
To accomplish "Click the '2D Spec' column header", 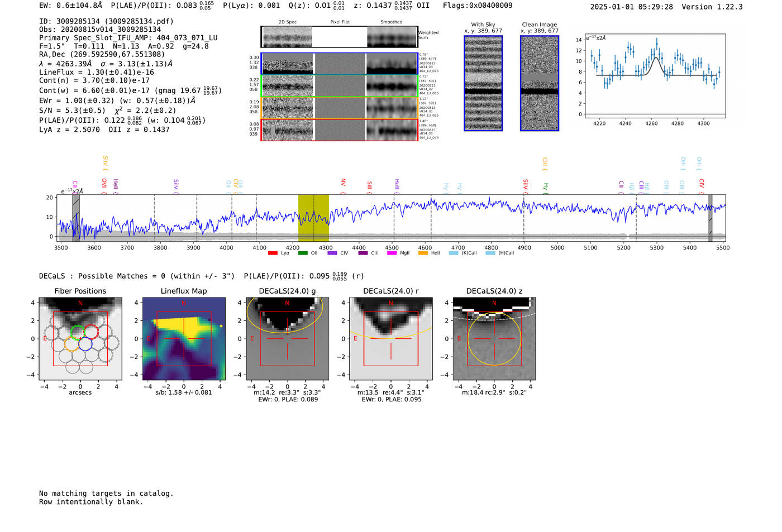I will point(288,22).
